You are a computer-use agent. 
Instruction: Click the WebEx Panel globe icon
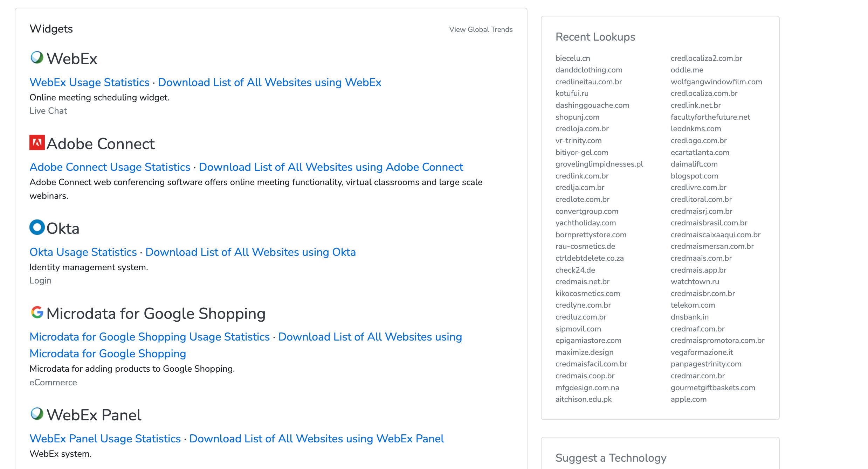coord(37,414)
